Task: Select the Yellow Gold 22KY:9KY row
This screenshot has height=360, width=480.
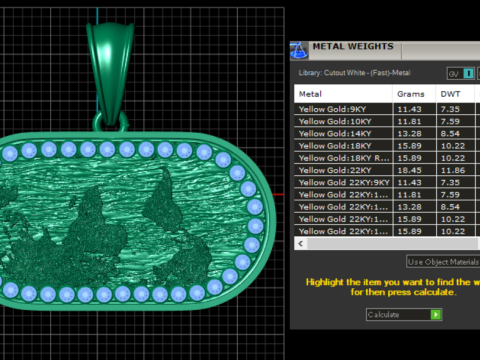Action: [387, 183]
